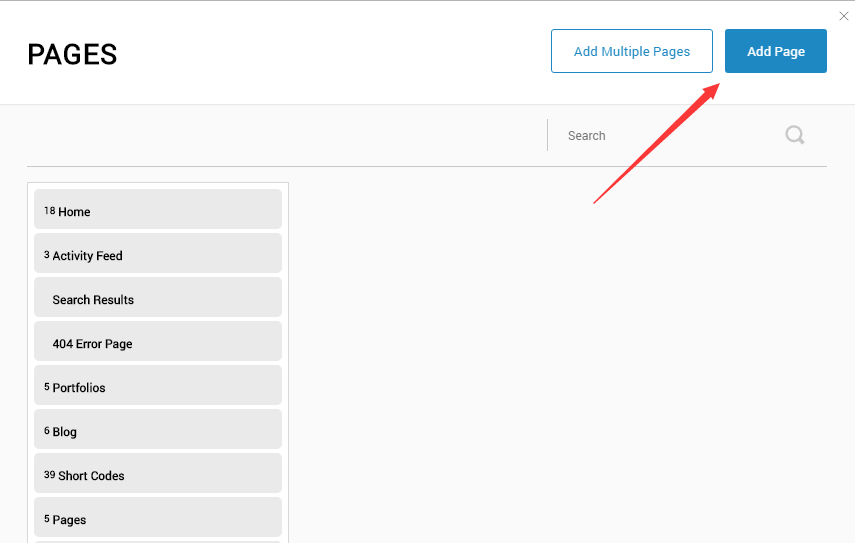Select the Portfolios page item
The width and height of the screenshot is (855, 543).
[158, 387]
